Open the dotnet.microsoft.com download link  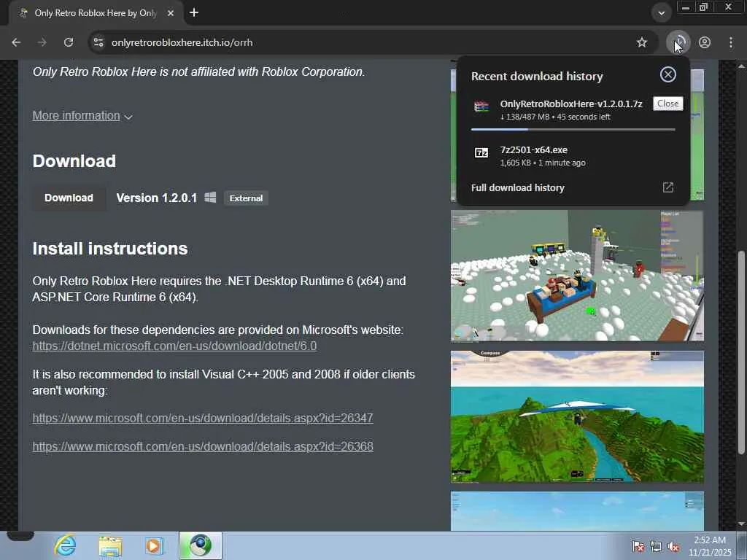(174, 346)
